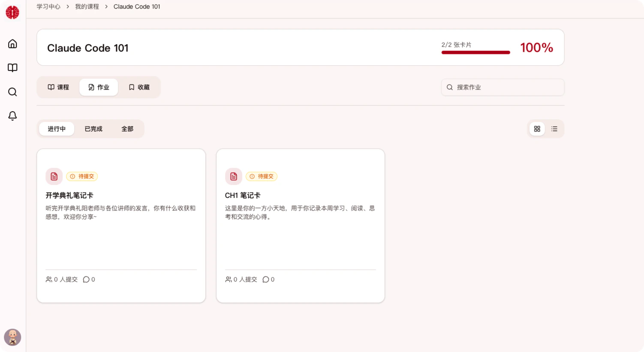Click the Claude Code 101 course title
This screenshot has height=352, width=644.
88,48
